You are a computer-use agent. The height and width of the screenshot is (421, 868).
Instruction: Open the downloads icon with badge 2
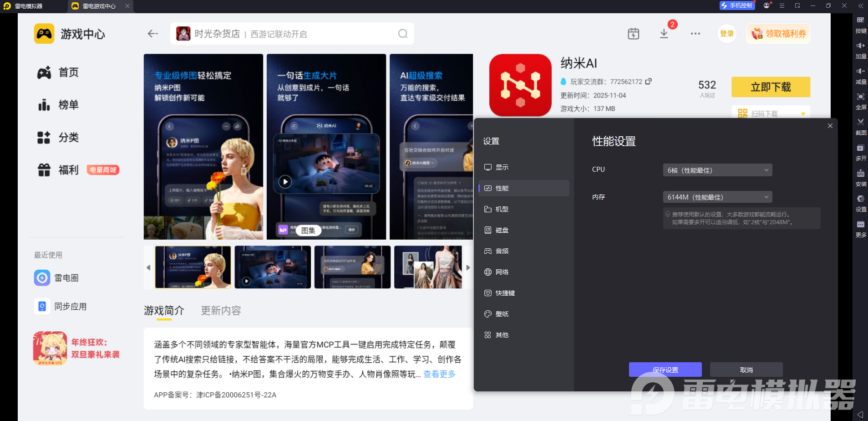pyautogui.click(x=664, y=33)
